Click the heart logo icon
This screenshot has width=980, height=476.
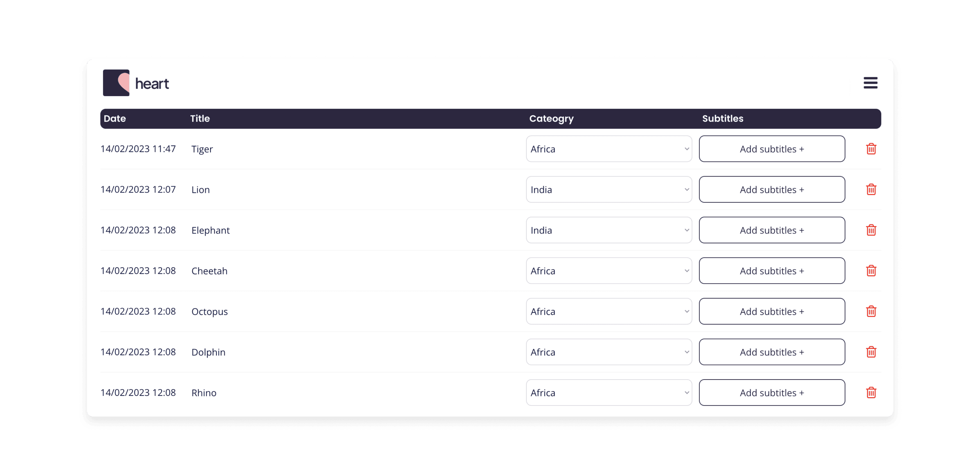click(x=116, y=83)
